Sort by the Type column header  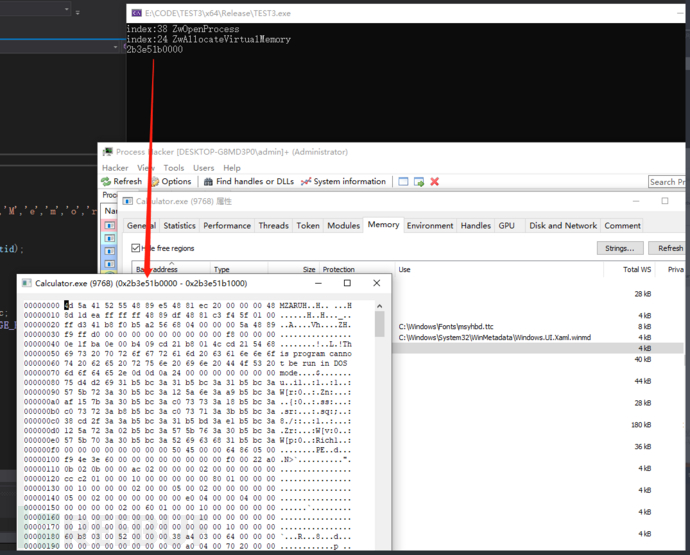point(239,269)
